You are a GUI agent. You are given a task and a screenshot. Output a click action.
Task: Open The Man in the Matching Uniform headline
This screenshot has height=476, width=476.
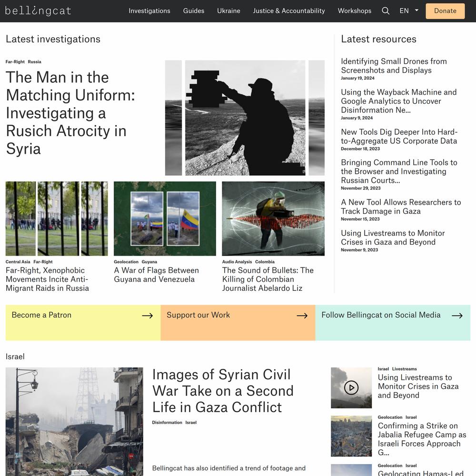(x=70, y=113)
